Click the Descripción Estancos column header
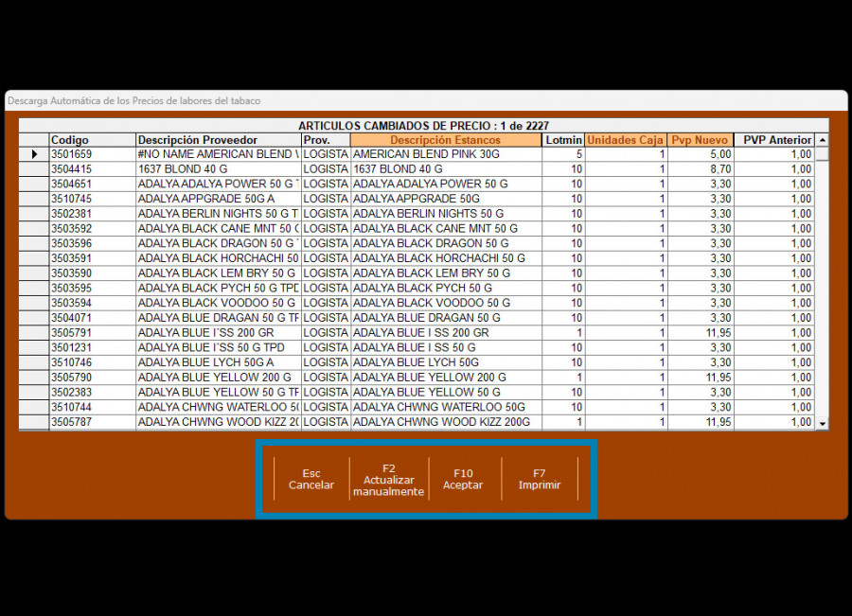The height and width of the screenshot is (616, 852). point(445,140)
